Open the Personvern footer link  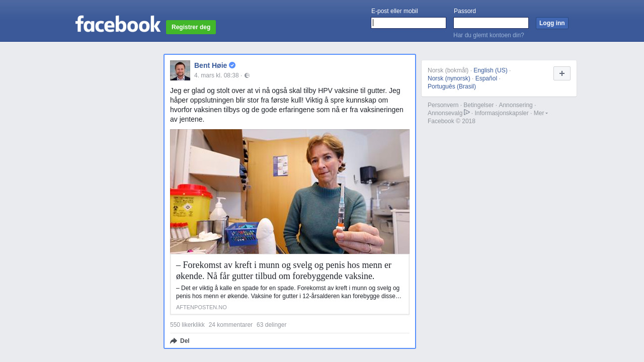[443, 105]
